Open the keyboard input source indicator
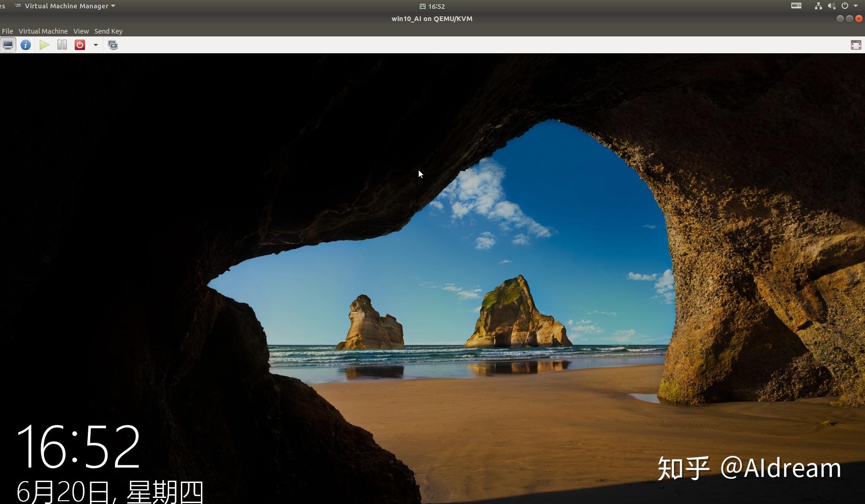Image resolution: width=865 pixels, height=504 pixels. pos(796,6)
